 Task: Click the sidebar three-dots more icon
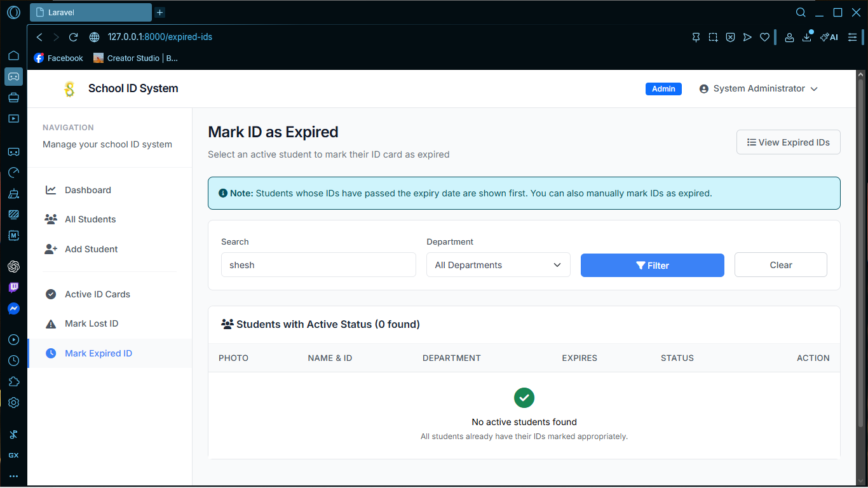pos(13,476)
